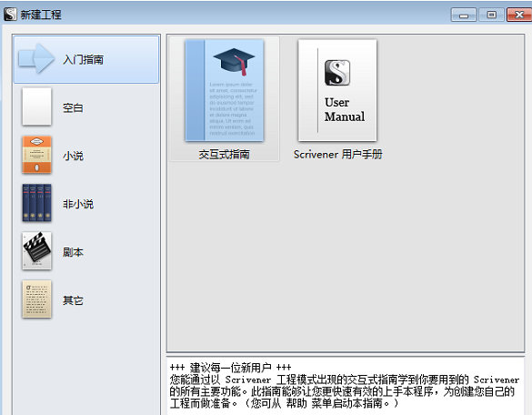
Task: Switch to the 空白 category label
Action: click(x=73, y=108)
